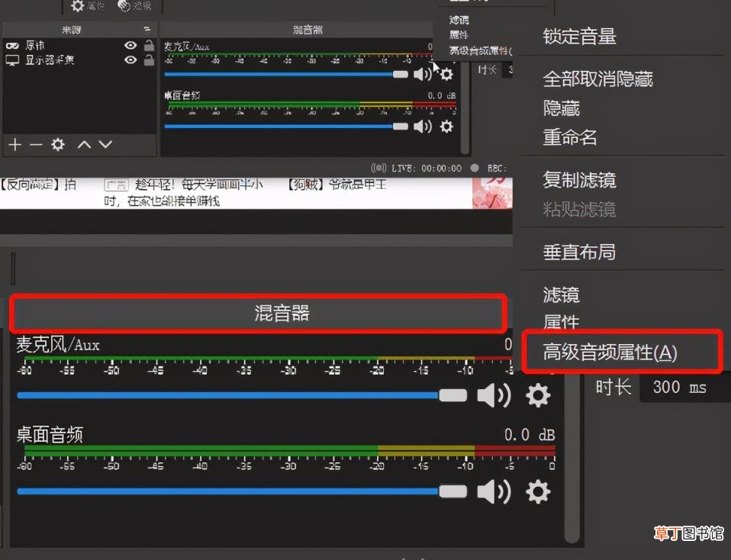Toggle the lock of the 显示器采集 source
Screen dimensions: 731x560
click(x=149, y=60)
